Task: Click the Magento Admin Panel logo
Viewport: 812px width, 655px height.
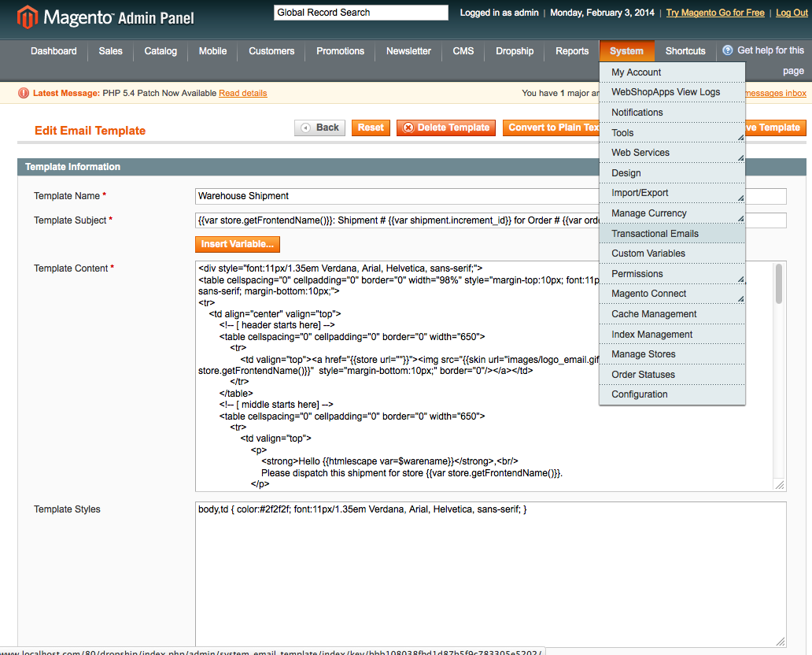Action: tap(106, 17)
